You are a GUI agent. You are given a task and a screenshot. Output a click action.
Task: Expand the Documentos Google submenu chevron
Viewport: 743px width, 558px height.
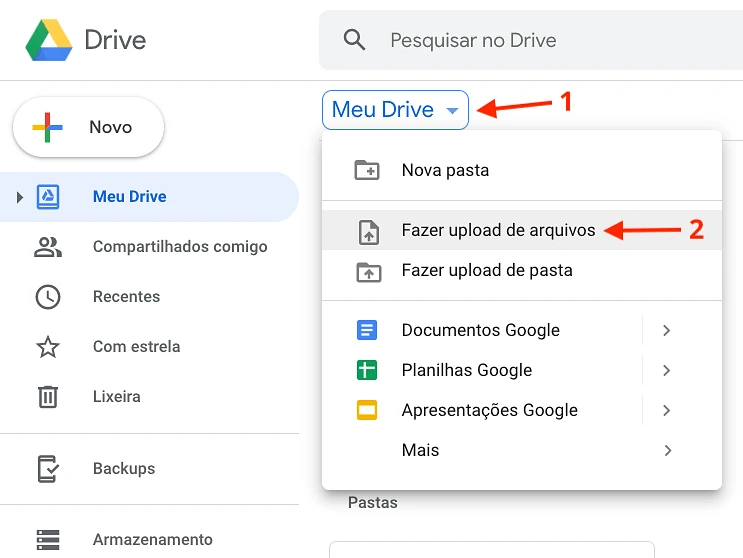coord(667,330)
